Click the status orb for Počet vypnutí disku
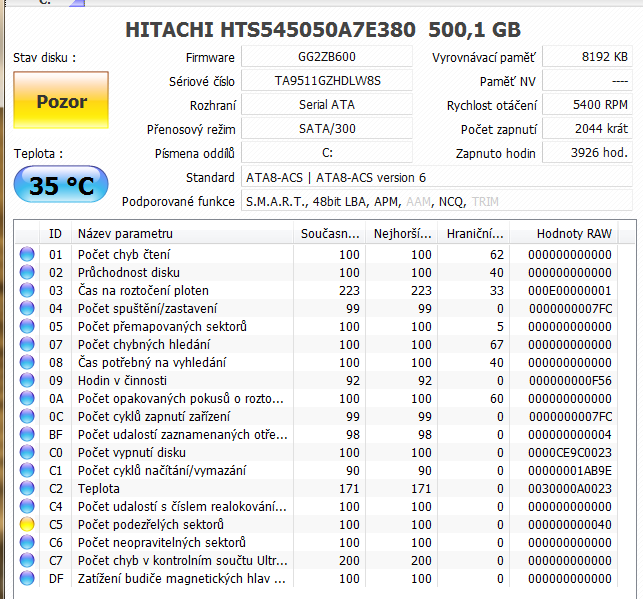Image resolution: width=643 pixels, height=599 pixels. coord(27,453)
